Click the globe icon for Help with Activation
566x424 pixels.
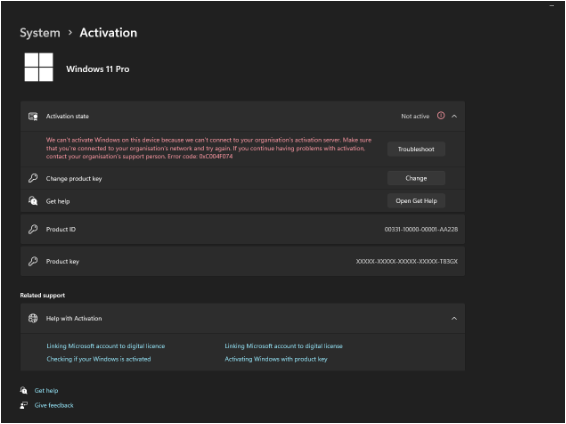pos(33,318)
